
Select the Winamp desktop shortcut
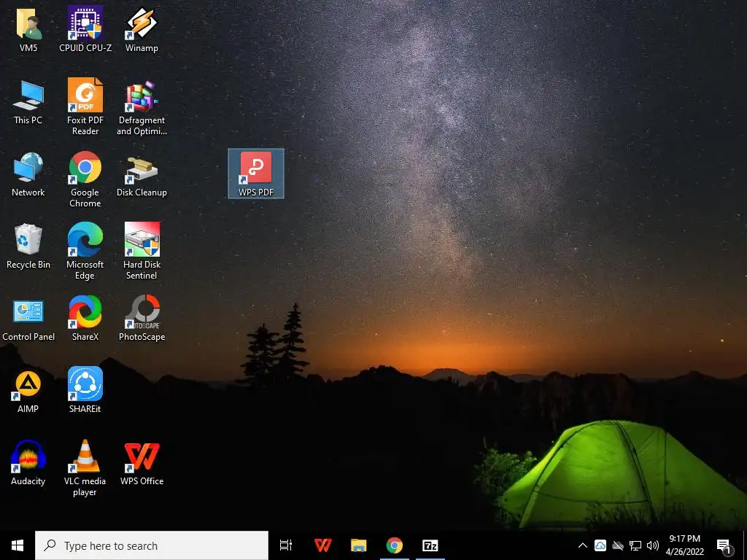[142, 29]
